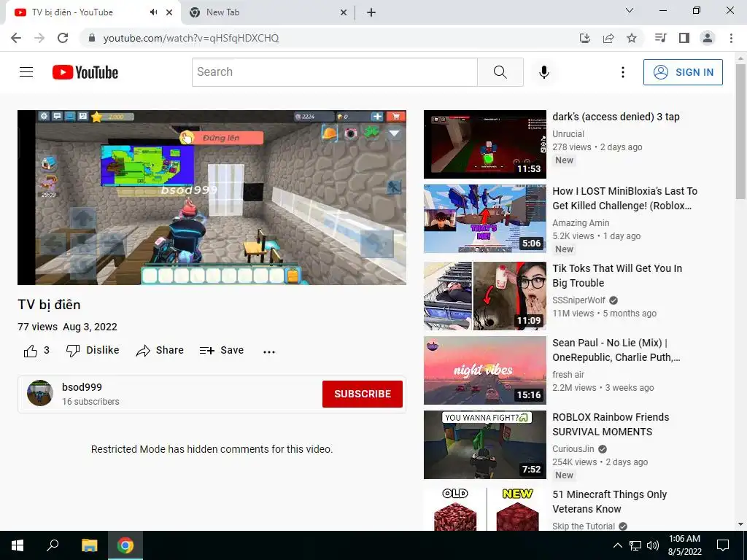Open the Amazing Amin channel name
This screenshot has width=747, height=560.
pyautogui.click(x=581, y=223)
